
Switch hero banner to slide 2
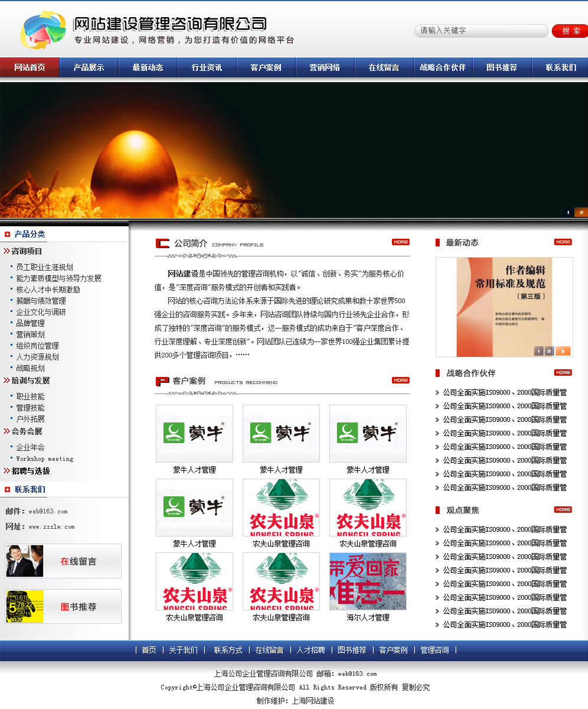click(581, 212)
